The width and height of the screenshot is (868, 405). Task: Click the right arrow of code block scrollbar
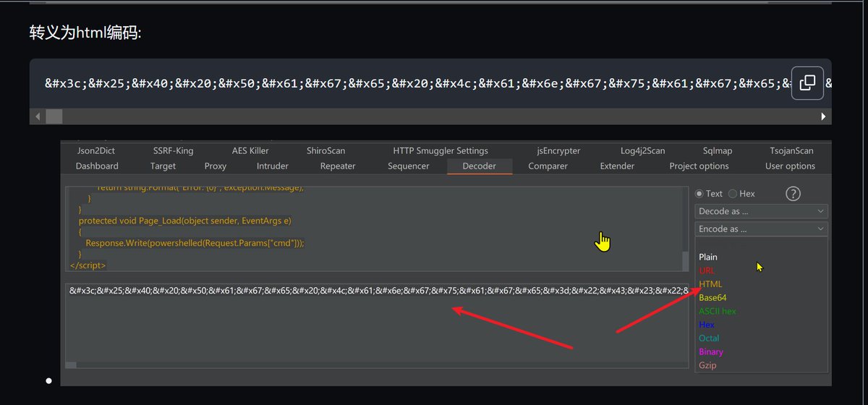823,116
